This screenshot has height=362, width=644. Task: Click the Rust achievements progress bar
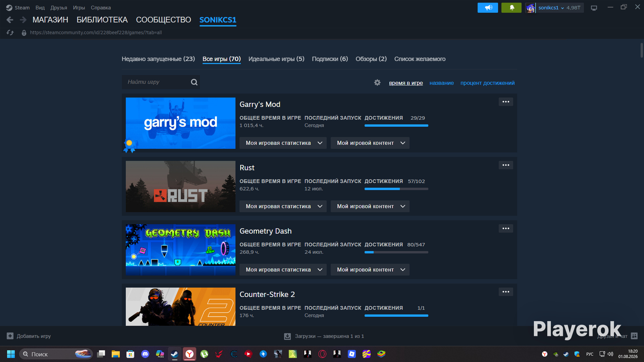point(396,189)
